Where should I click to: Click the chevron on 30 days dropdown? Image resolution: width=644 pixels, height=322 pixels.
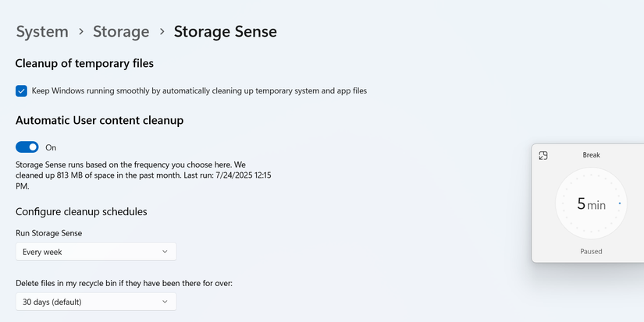pyautogui.click(x=165, y=302)
